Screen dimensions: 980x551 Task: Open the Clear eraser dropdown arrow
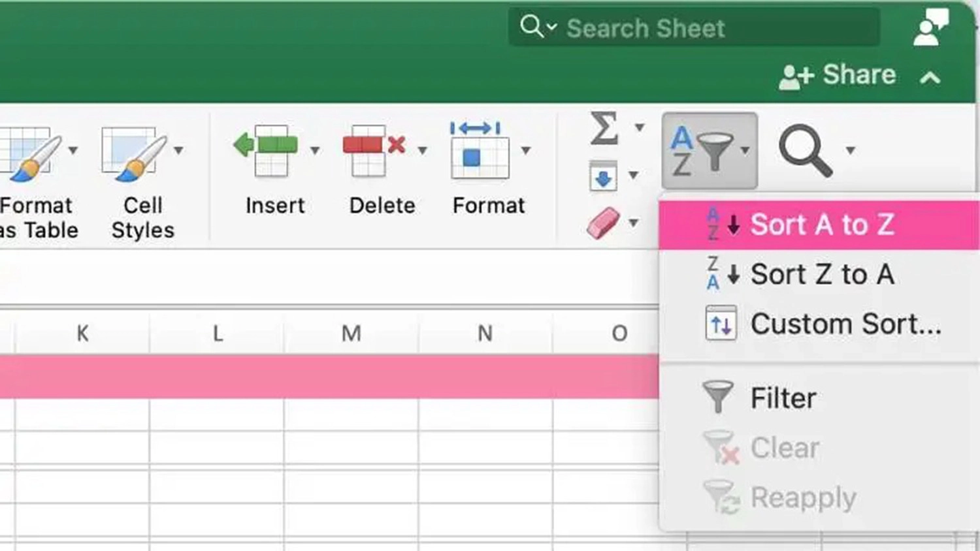(633, 223)
